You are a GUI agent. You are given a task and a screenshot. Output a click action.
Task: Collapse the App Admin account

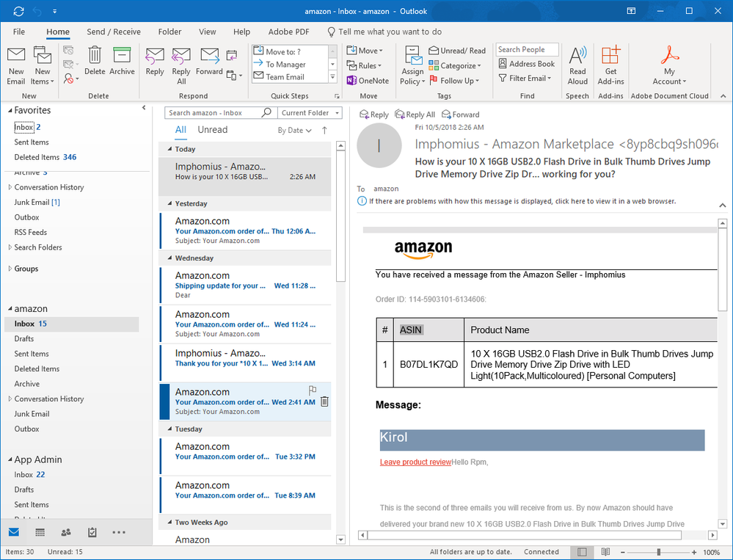pos(10,459)
